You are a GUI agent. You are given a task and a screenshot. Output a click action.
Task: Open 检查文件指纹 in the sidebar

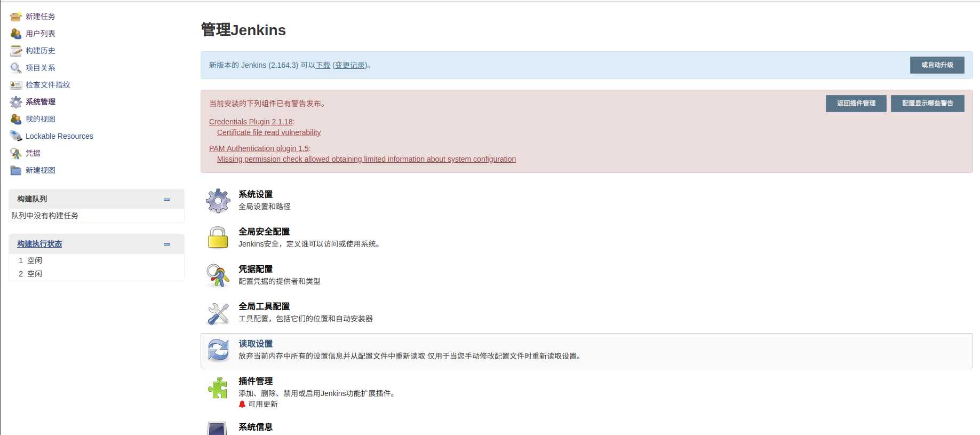click(48, 85)
